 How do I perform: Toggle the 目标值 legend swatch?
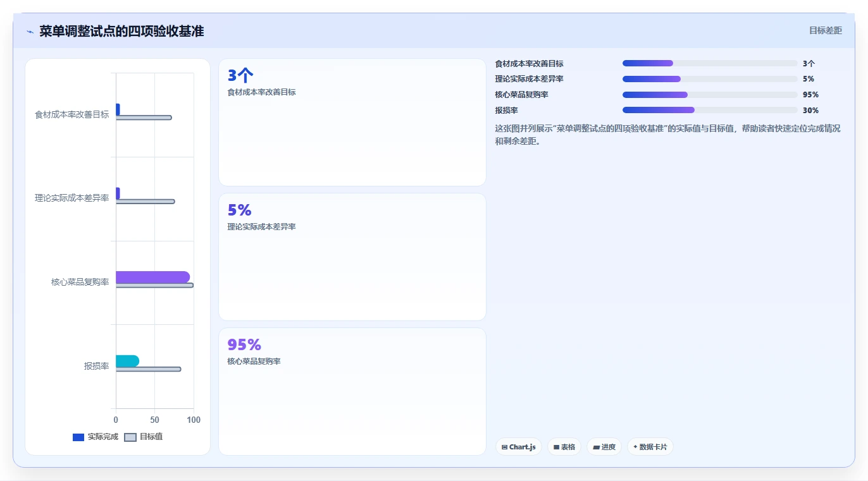pos(130,437)
